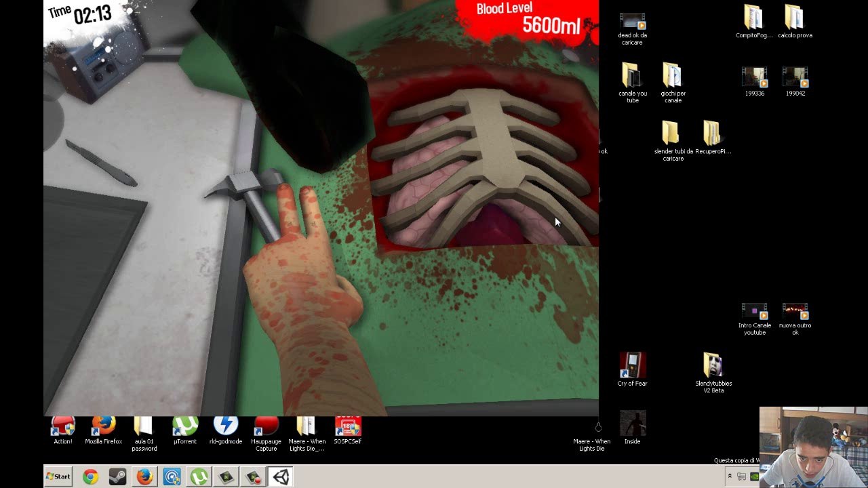Select the 199336 video file
The width and height of the screenshot is (868, 488).
(x=754, y=82)
